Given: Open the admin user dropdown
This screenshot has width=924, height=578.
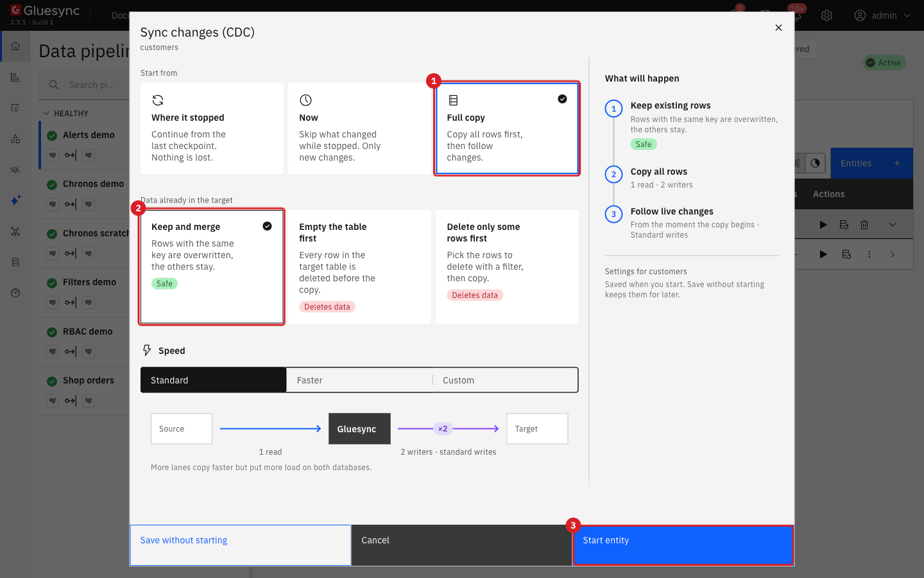Looking at the screenshot, I should pyautogui.click(x=883, y=15).
